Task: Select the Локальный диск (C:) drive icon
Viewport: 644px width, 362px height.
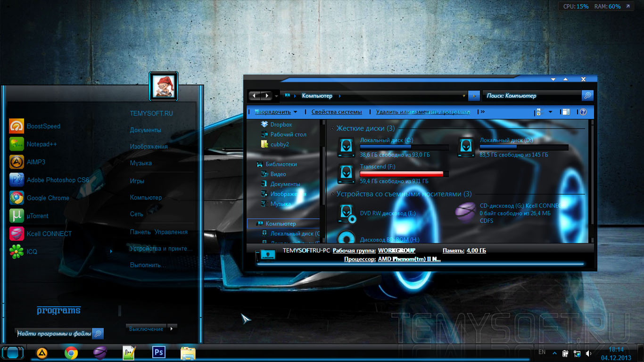Action: (347, 147)
